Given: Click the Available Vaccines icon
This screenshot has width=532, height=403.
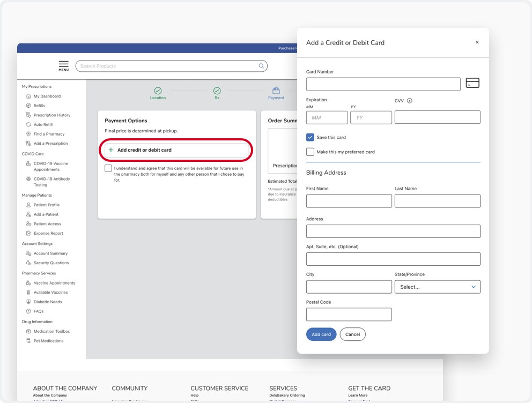Looking at the screenshot, I should (x=28, y=292).
